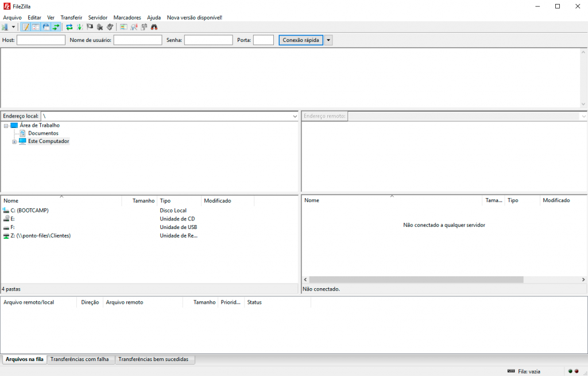Image resolution: width=588 pixels, height=376 pixels.
Task: Click the queue Direção column header
Action: [90, 303]
